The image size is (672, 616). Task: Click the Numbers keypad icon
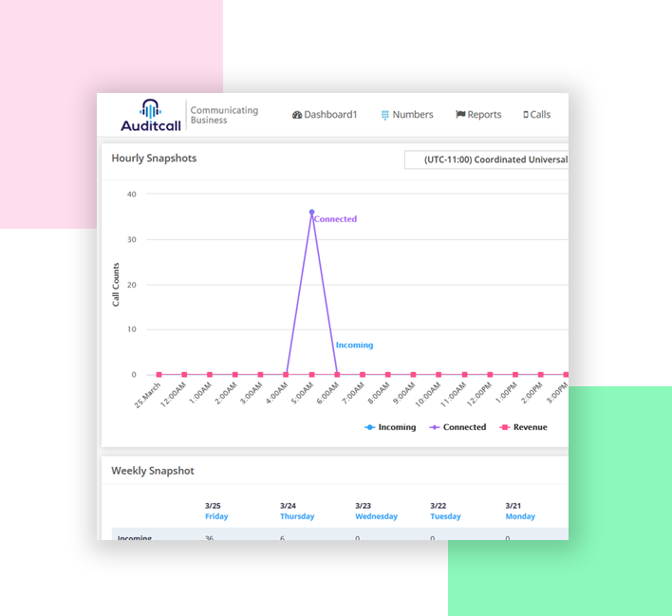(x=384, y=115)
